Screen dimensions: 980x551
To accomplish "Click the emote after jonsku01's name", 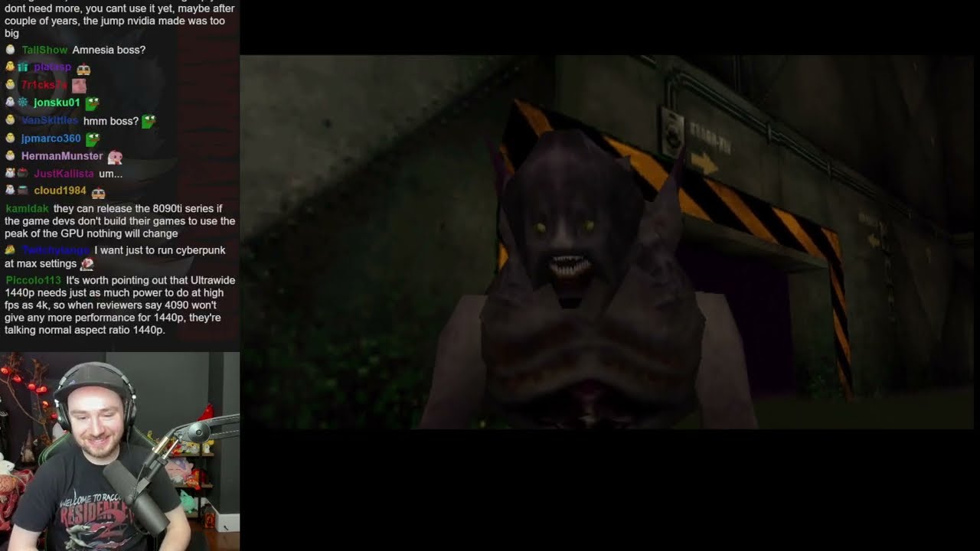I will (92, 103).
